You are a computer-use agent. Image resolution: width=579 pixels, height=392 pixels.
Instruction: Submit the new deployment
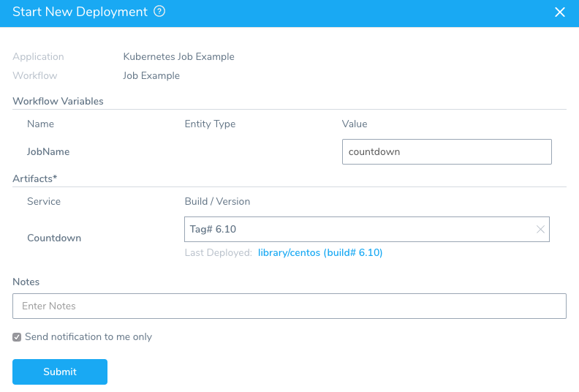click(x=60, y=372)
